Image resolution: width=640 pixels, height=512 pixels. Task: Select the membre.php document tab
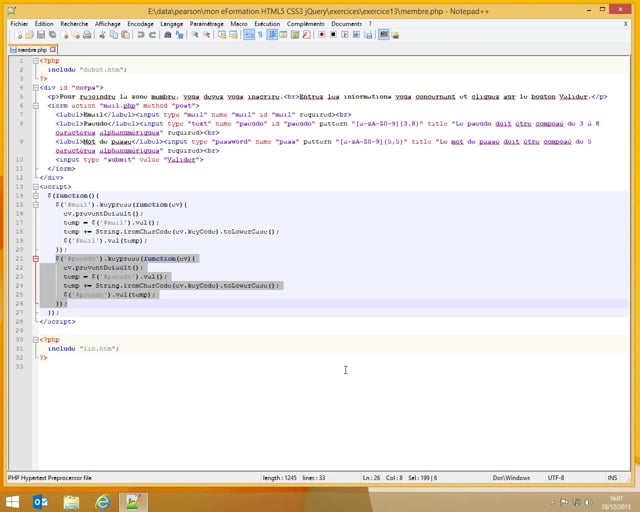pos(32,50)
